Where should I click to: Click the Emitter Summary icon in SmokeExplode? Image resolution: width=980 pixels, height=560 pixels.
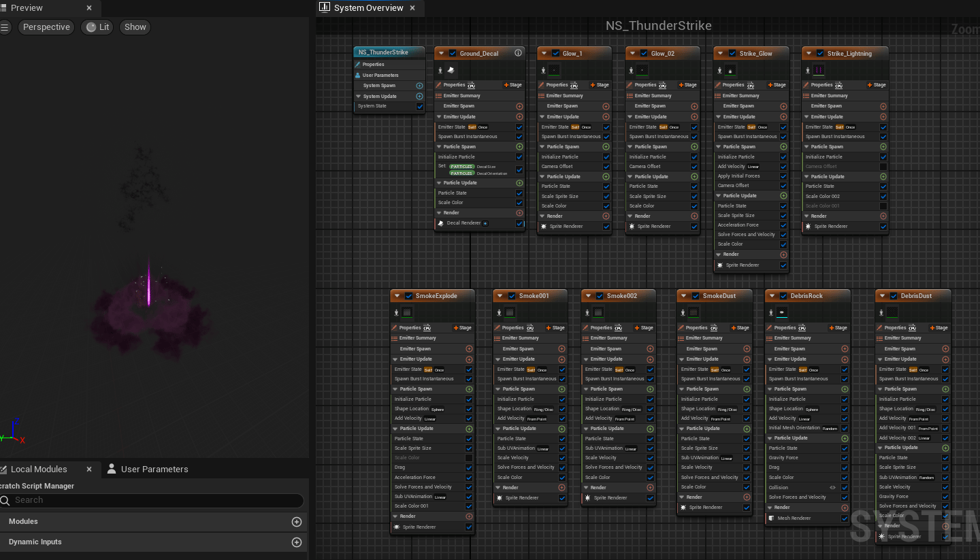(x=395, y=338)
